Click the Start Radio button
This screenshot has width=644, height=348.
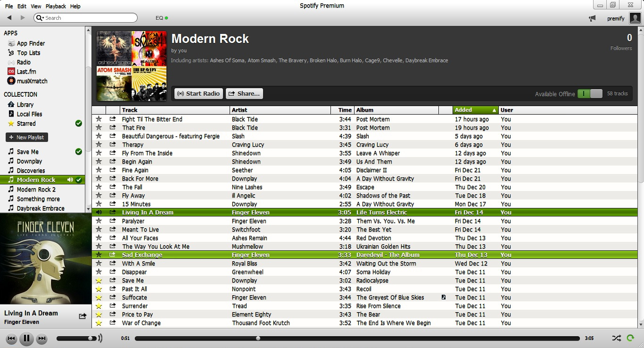(x=198, y=94)
